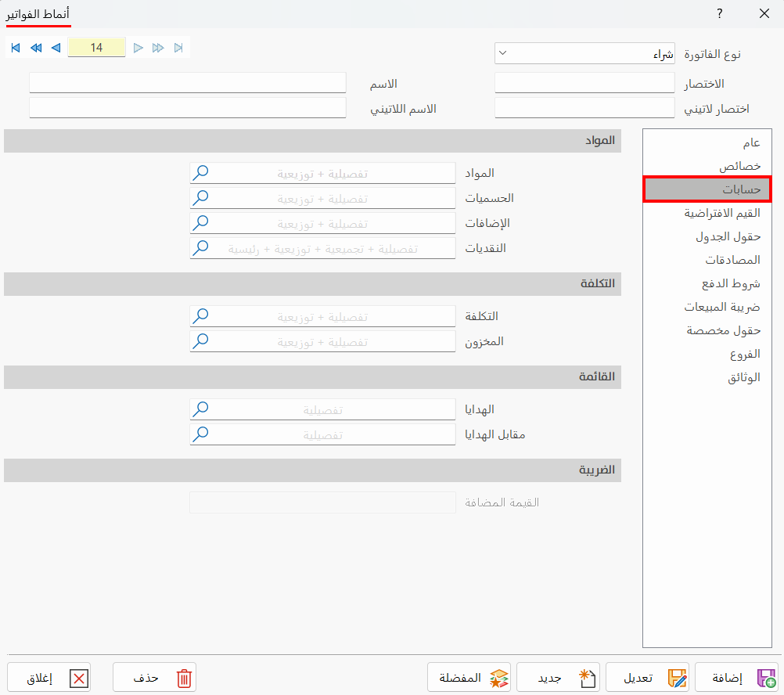
Task: Click المفضلة (Favorites) button
Action: (469, 678)
